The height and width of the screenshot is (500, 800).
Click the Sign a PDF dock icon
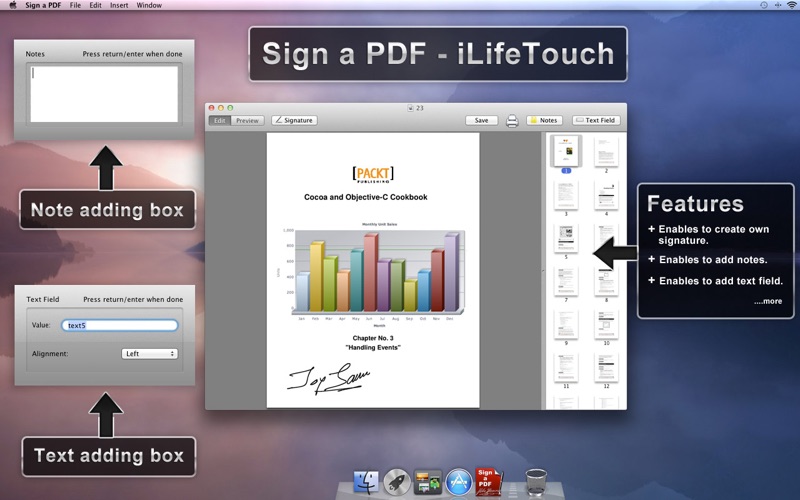point(489,482)
